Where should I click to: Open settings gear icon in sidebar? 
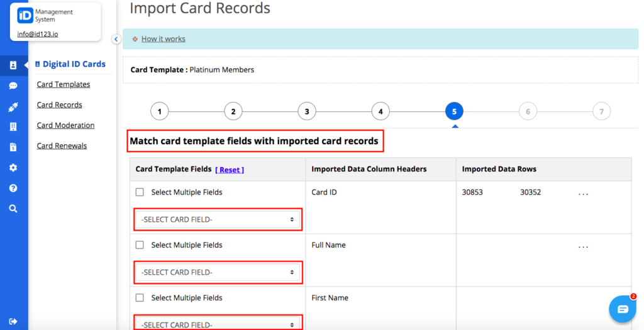coord(13,168)
